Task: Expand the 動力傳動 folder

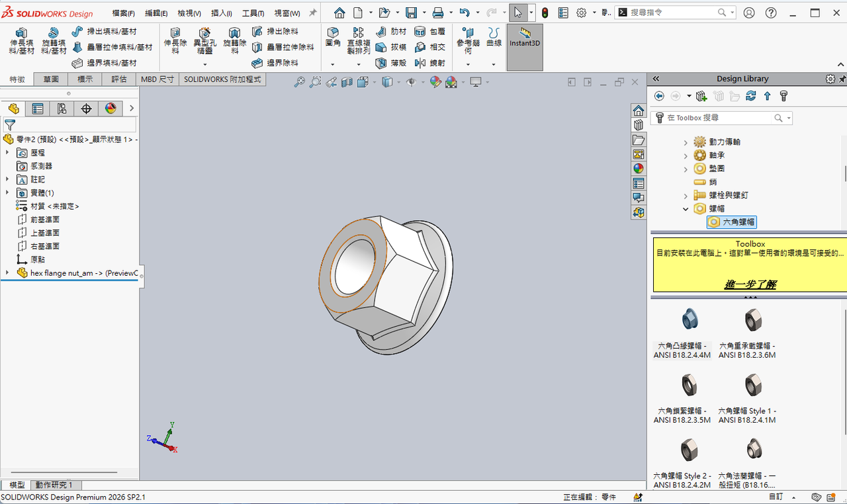Action: tap(686, 142)
